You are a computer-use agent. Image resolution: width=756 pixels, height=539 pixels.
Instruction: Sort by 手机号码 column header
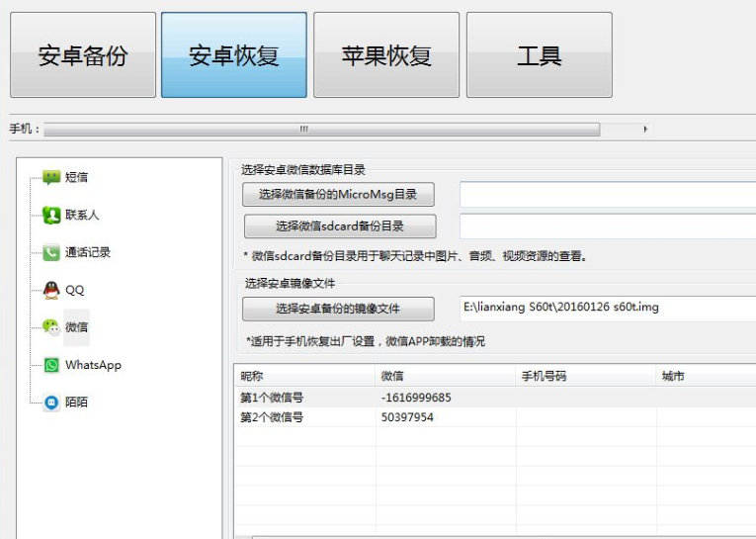coord(586,376)
